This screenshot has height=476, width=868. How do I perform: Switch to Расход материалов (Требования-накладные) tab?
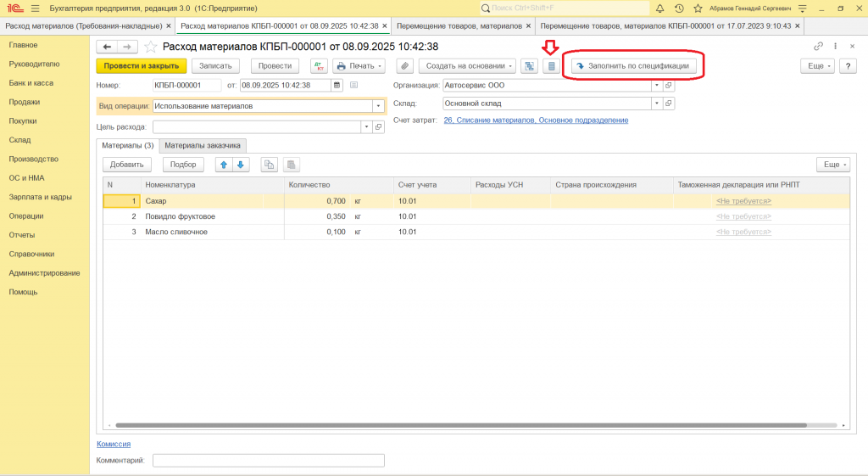point(84,26)
